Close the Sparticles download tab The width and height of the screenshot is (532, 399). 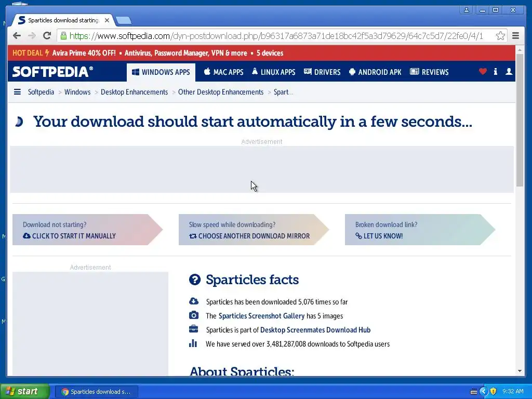coord(107,20)
